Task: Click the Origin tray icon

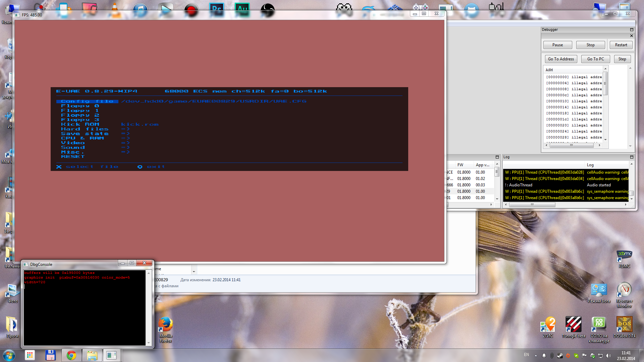Action: [x=568, y=356]
